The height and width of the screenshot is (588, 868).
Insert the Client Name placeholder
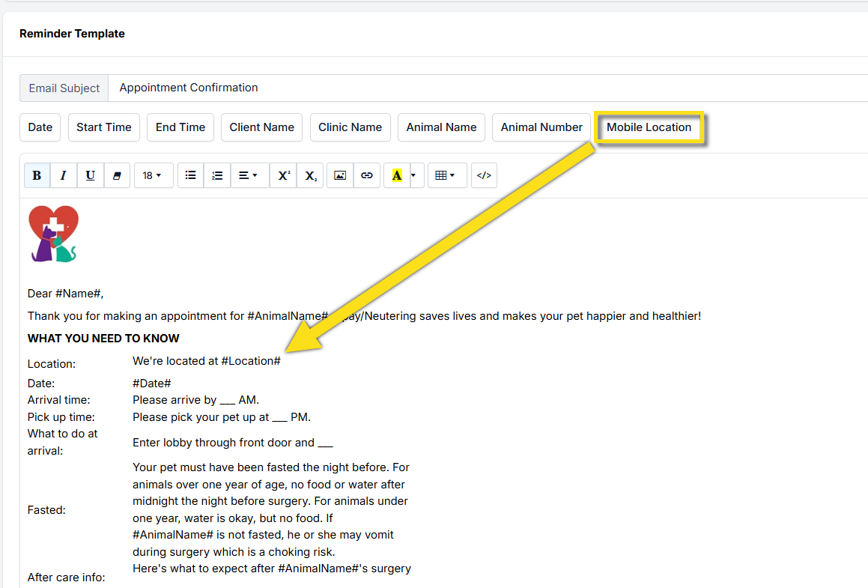[261, 127]
